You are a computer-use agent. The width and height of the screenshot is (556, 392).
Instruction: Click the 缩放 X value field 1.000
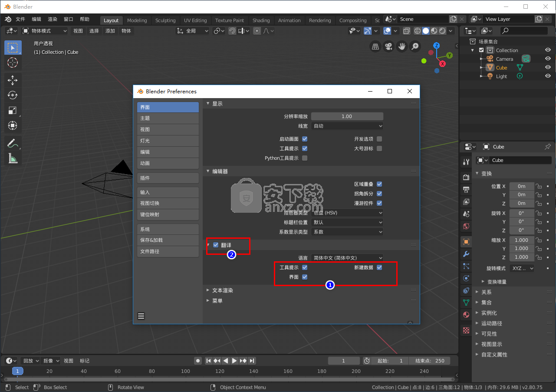tap(521, 240)
